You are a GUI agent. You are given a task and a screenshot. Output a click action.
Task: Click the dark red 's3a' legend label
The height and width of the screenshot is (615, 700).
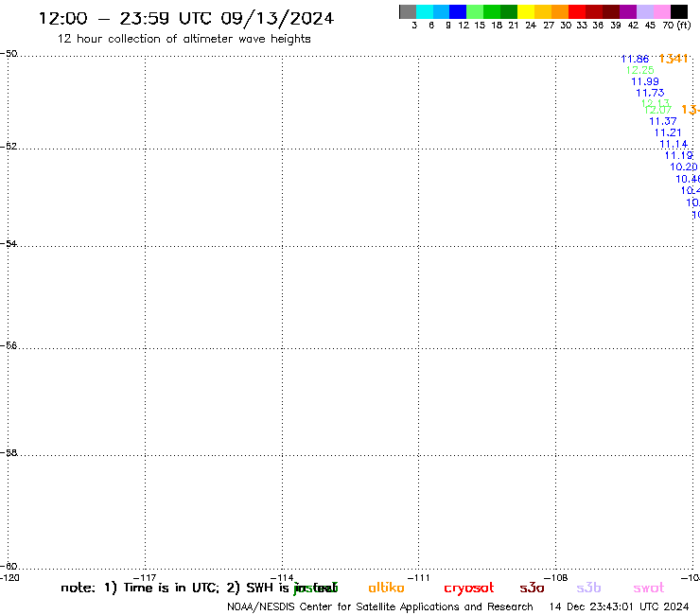tap(532, 588)
